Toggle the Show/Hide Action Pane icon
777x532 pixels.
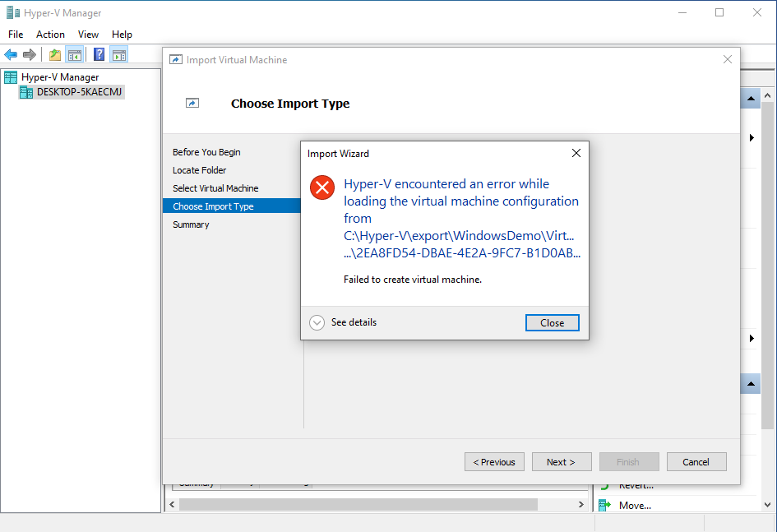(x=119, y=54)
